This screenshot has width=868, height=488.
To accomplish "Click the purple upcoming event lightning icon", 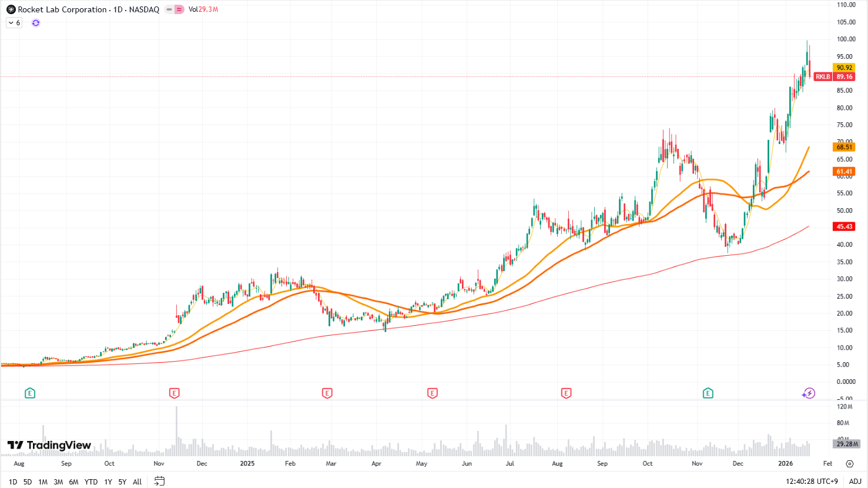I will point(809,393).
